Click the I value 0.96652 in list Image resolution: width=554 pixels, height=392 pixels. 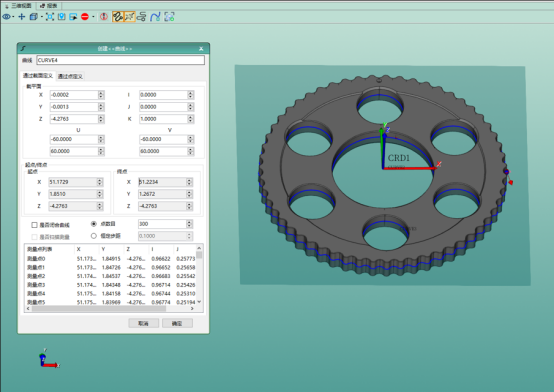click(161, 268)
